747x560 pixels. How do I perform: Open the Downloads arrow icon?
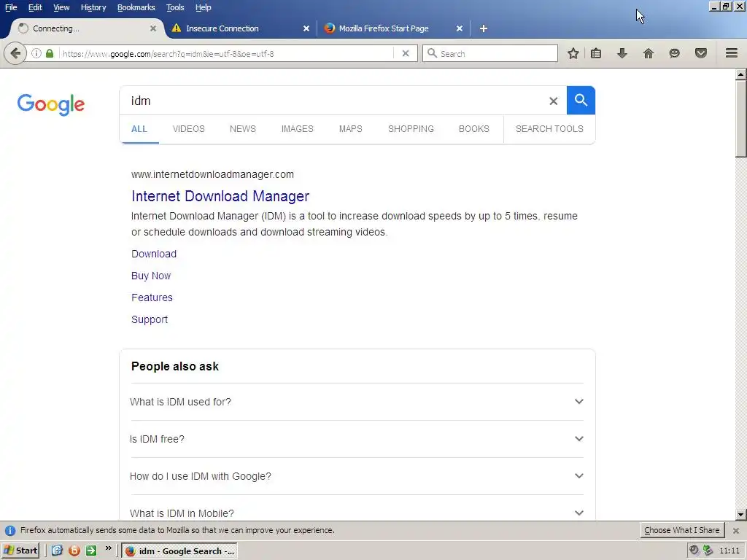pos(622,53)
